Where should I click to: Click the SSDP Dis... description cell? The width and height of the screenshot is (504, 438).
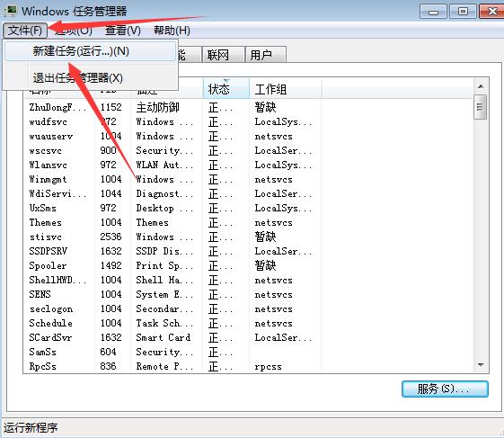164,251
